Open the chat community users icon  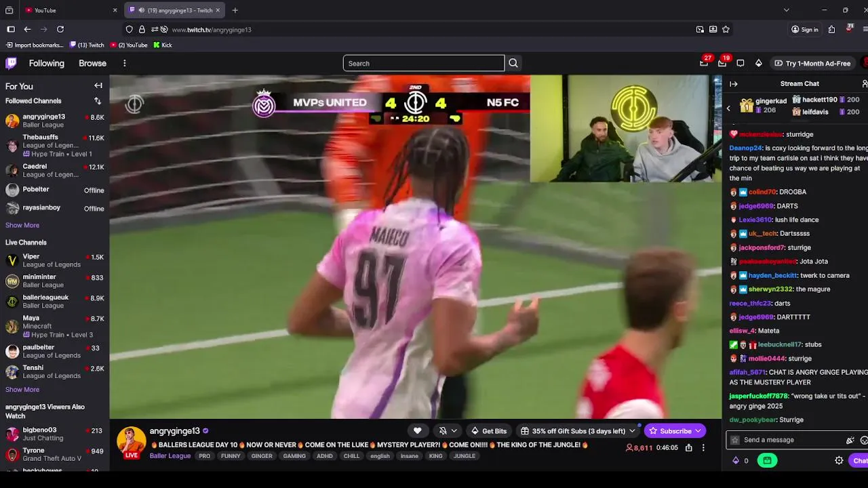click(865, 83)
